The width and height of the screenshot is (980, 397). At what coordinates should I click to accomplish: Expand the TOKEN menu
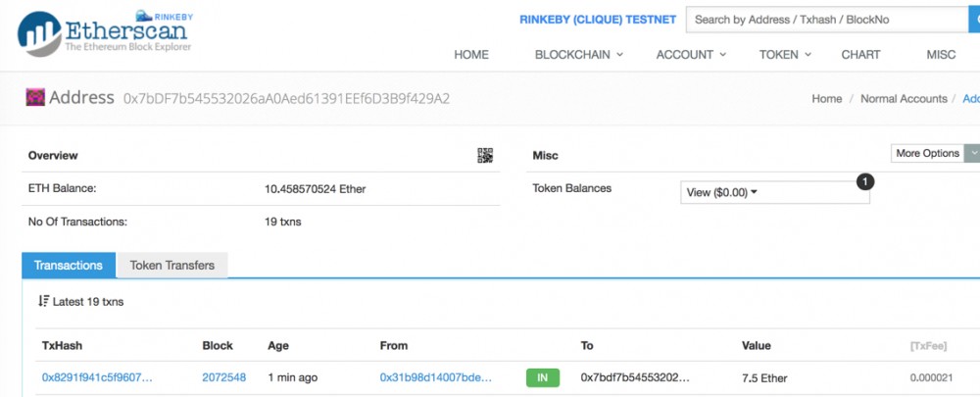pos(785,54)
